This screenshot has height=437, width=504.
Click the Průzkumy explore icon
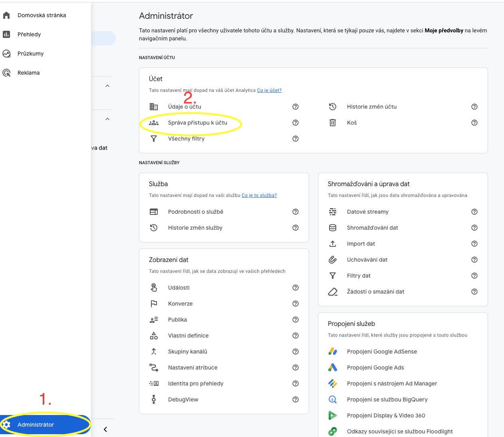pyautogui.click(x=6, y=54)
